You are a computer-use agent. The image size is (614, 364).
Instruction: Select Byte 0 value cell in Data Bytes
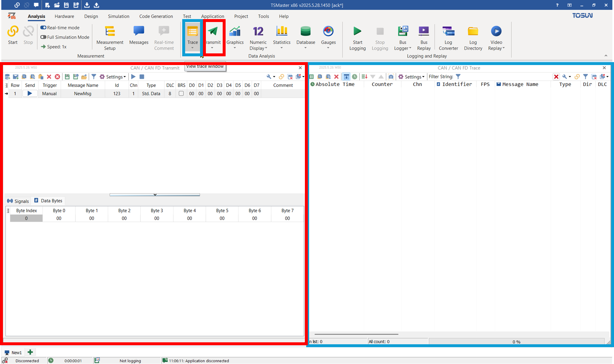(x=59, y=218)
